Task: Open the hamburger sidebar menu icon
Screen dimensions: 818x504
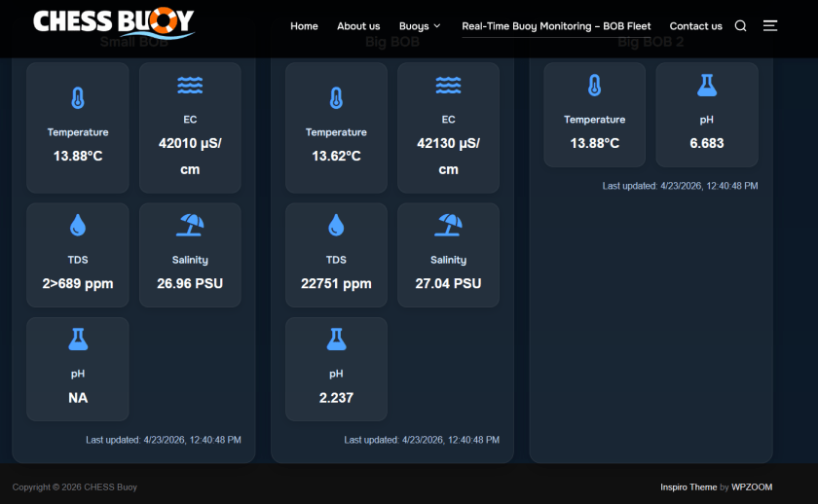Action: pos(770,26)
